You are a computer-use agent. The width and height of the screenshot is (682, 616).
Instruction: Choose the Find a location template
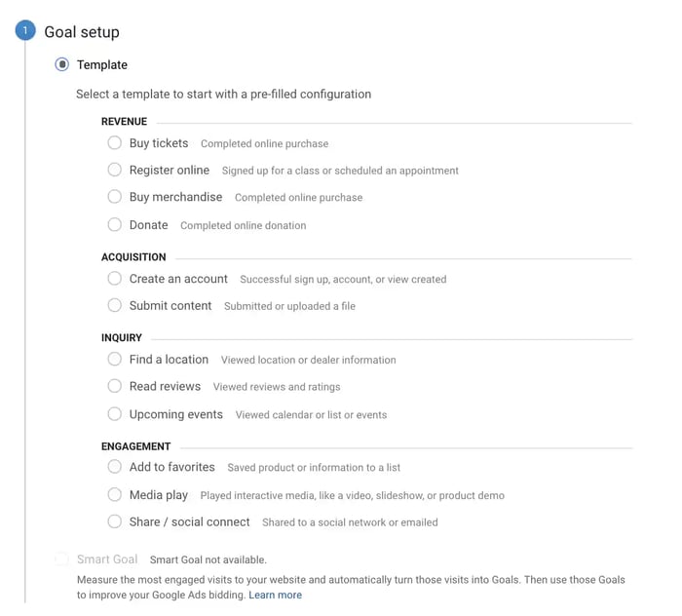click(x=115, y=360)
